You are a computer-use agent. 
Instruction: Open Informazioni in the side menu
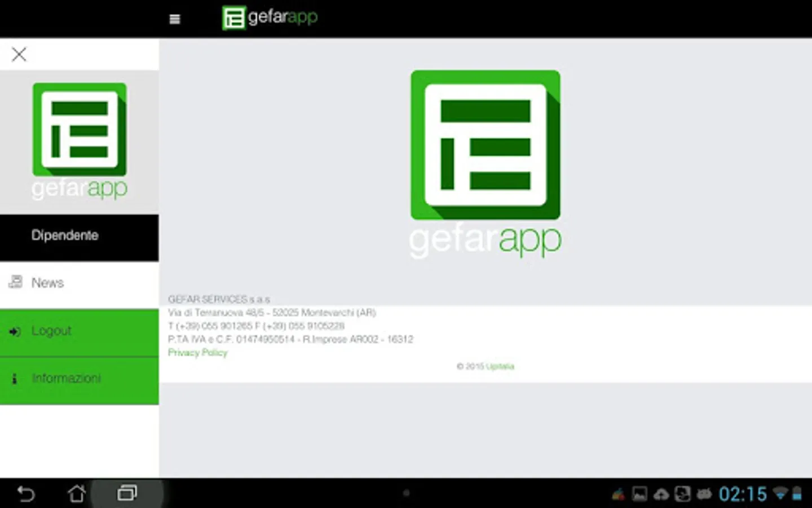[x=79, y=381]
